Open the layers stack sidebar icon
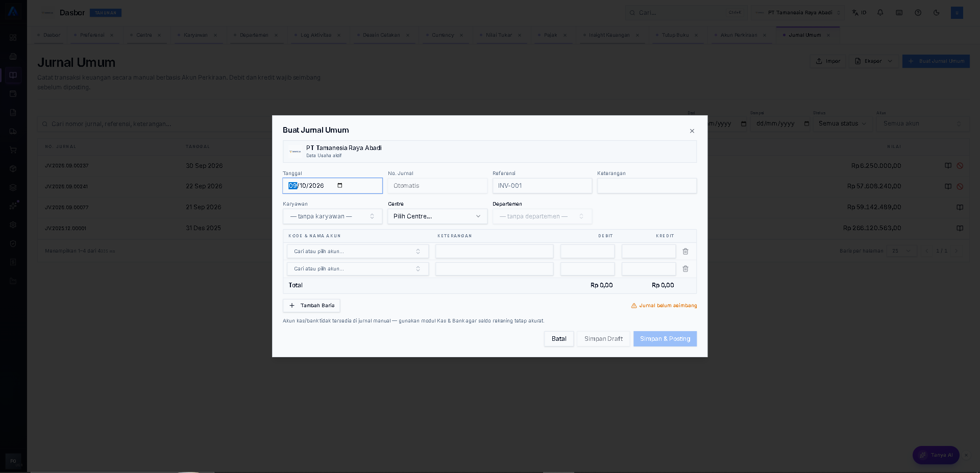 (x=13, y=187)
